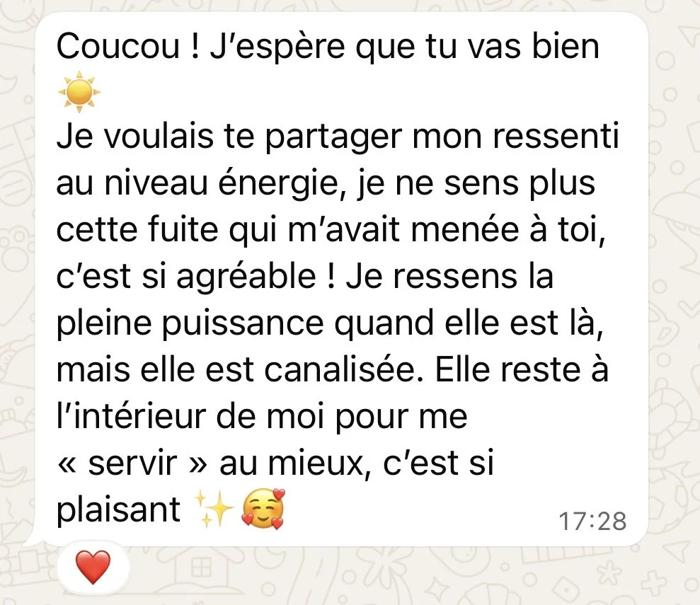Click the smiling face with hearts emoji
The width and height of the screenshot is (700, 605).
point(263,509)
